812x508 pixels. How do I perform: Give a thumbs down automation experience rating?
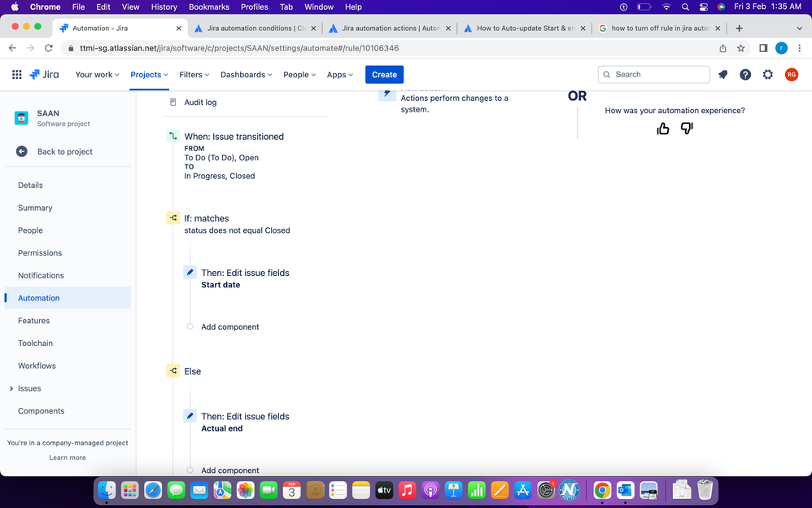coord(687,128)
